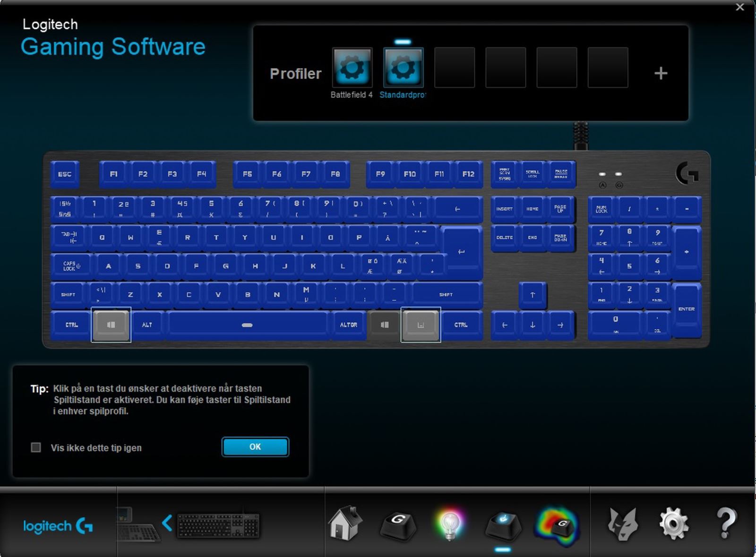The height and width of the screenshot is (557, 756).
Task: Toggle the left ALT key
Action: pyautogui.click(x=147, y=325)
